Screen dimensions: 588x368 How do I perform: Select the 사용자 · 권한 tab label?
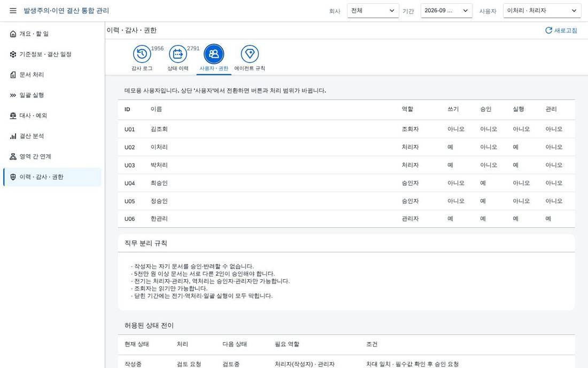(214, 68)
